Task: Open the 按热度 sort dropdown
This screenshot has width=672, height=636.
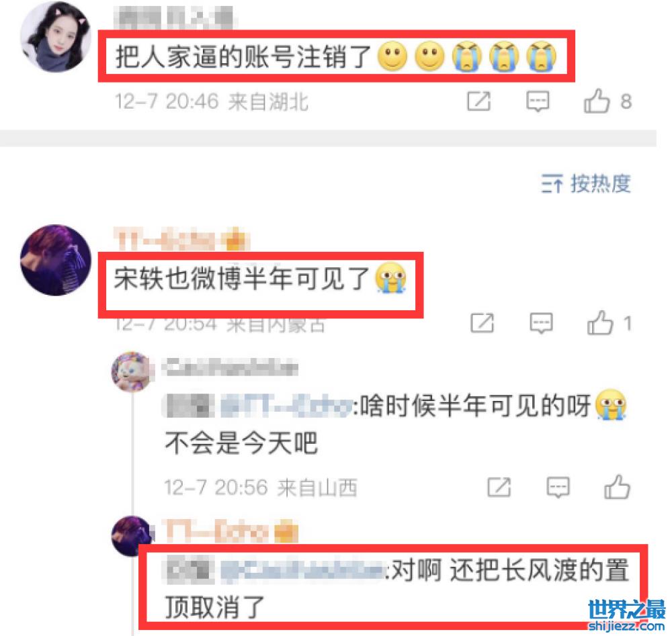Action: tap(586, 184)
